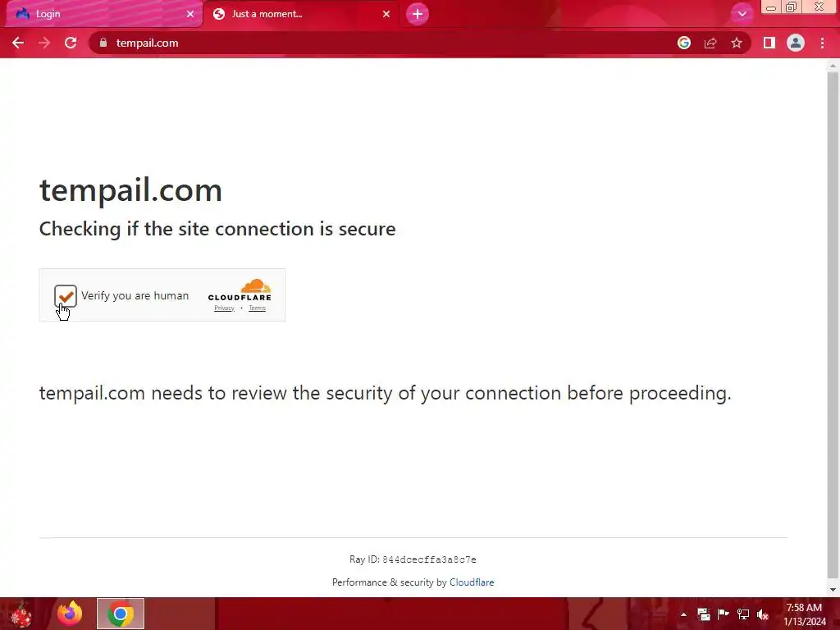The image size is (840, 630).
Task: Launch Firefox from the taskbar
Action: (x=70, y=614)
